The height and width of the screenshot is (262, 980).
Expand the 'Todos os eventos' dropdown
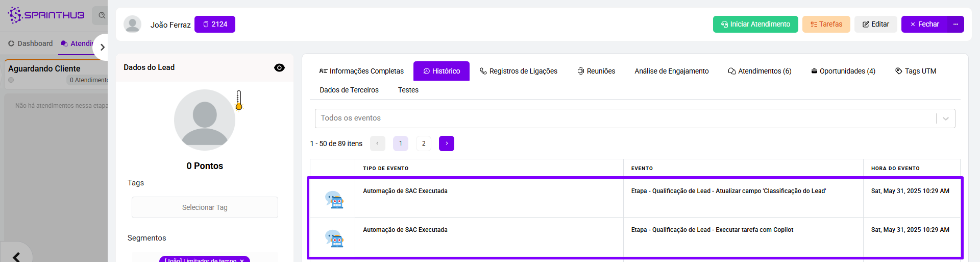point(945,118)
